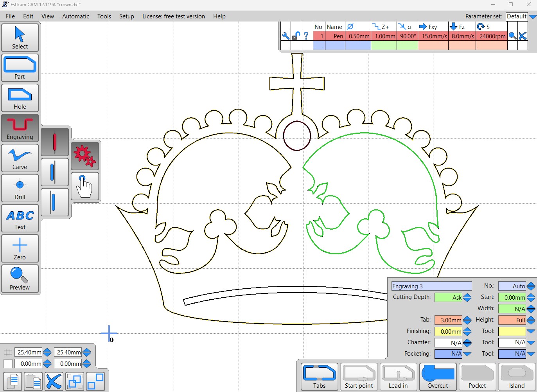Choose the Carve tool

20,158
